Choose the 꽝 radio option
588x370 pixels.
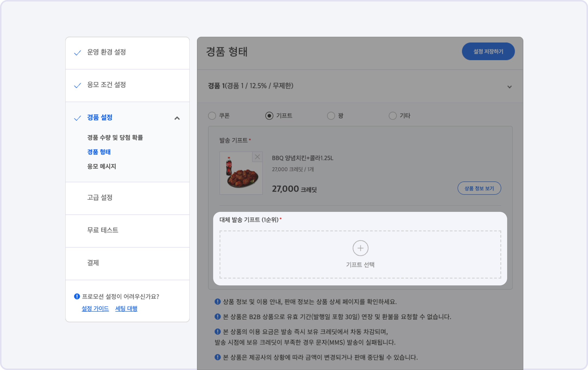tap(331, 115)
